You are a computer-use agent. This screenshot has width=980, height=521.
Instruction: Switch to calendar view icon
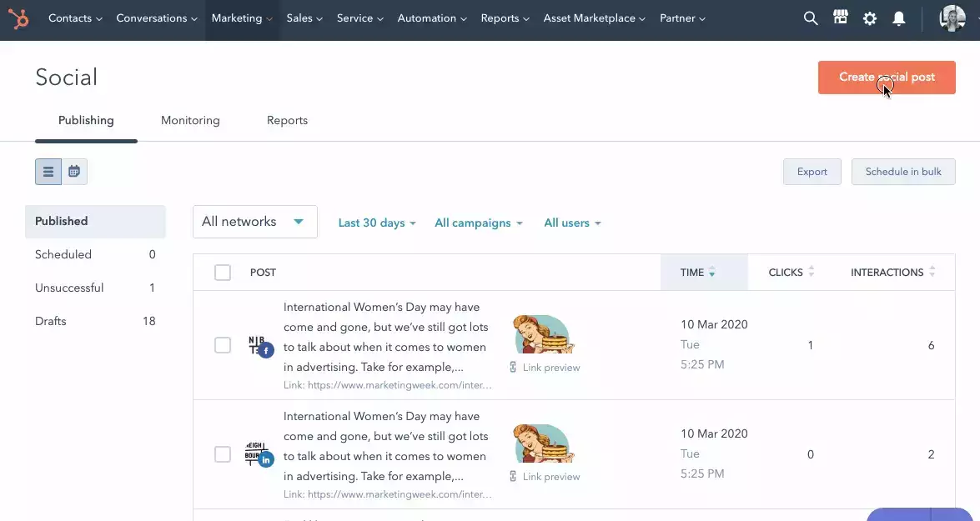click(x=74, y=172)
